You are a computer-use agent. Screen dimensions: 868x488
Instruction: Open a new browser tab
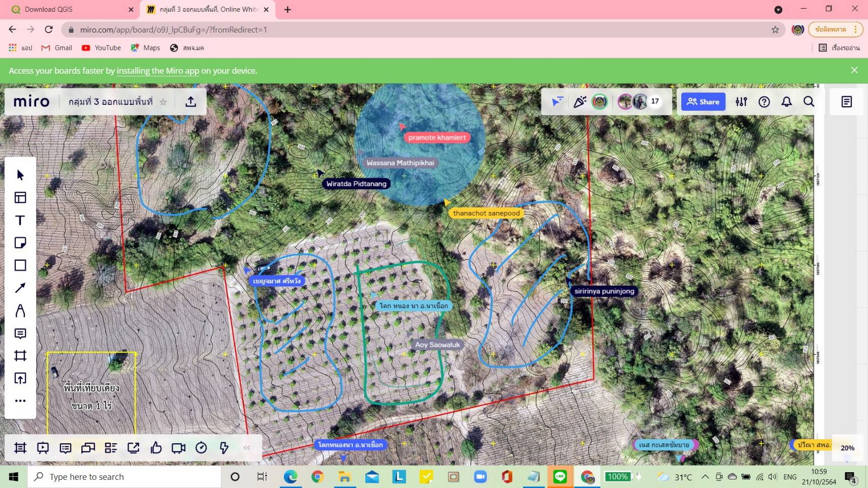point(287,9)
